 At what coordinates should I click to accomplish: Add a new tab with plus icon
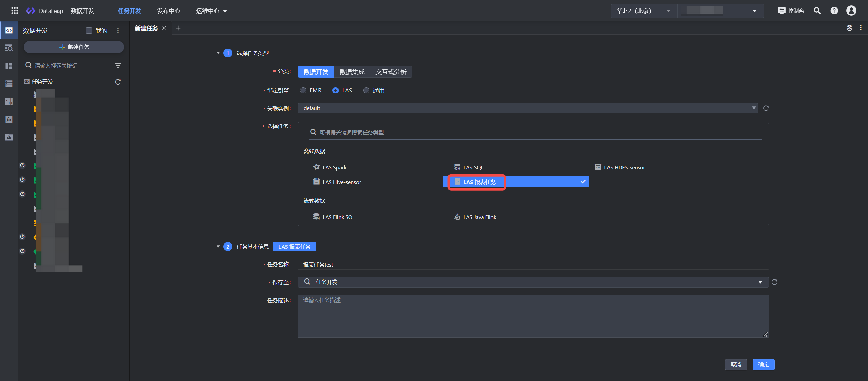pos(178,28)
